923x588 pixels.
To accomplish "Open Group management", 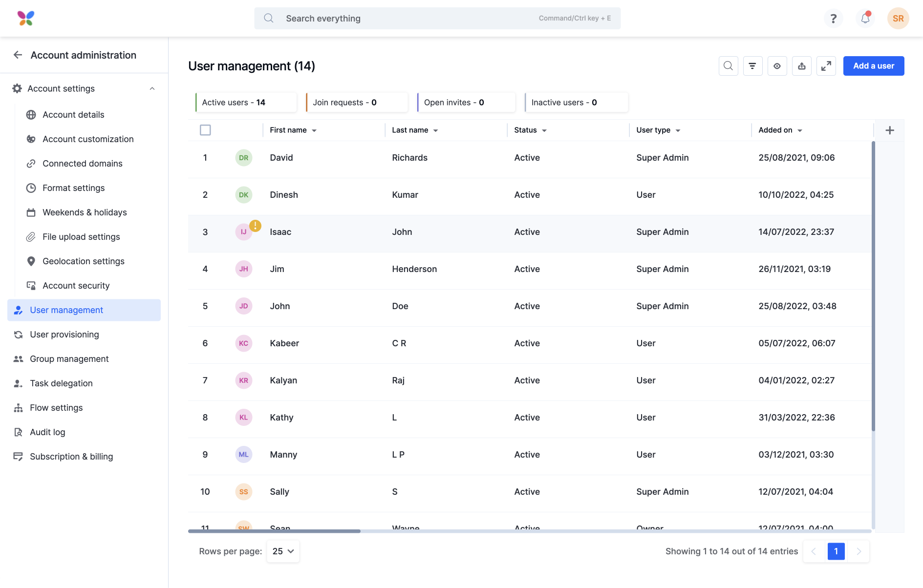I will [x=69, y=359].
